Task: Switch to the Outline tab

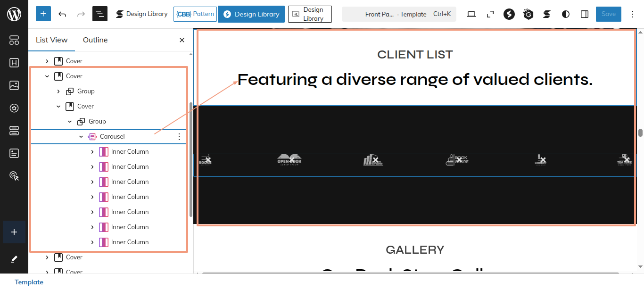Action: coord(95,40)
